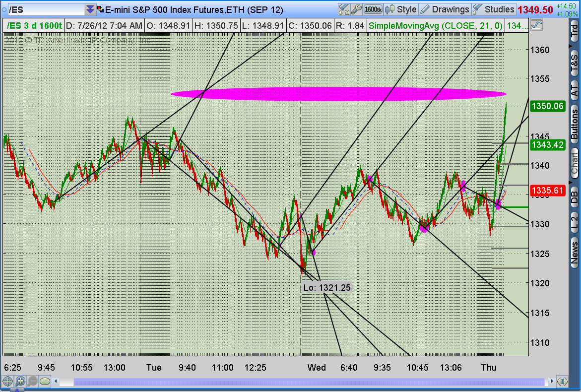Open the symbol selector dropdown arrow
The width and height of the screenshot is (581, 392).
click(90, 9)
